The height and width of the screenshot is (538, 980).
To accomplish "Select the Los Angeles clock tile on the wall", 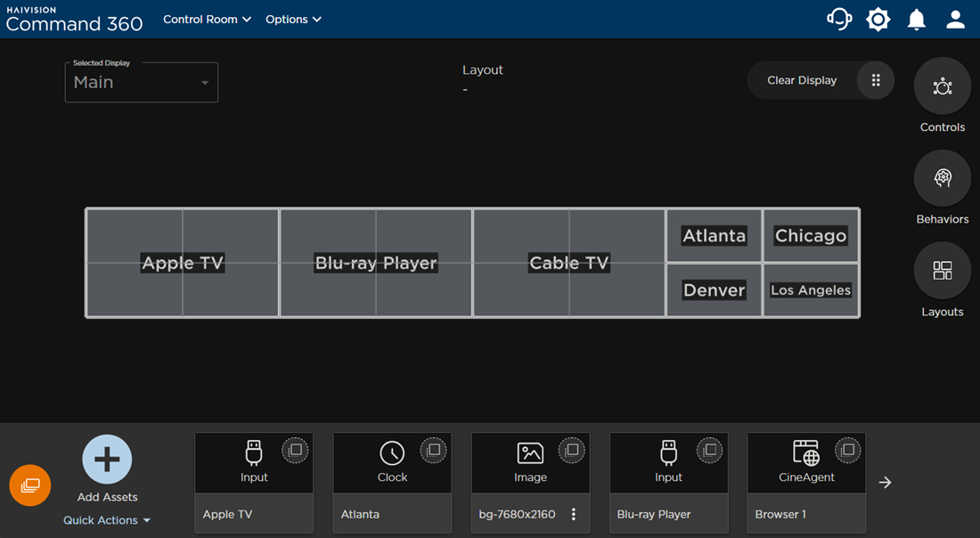I will pos(811,290).
